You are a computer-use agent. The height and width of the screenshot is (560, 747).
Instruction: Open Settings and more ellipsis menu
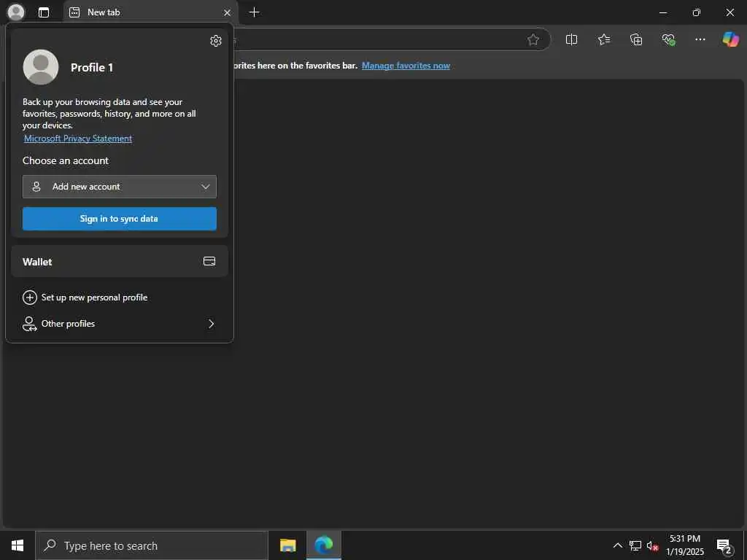pos(700,39)
